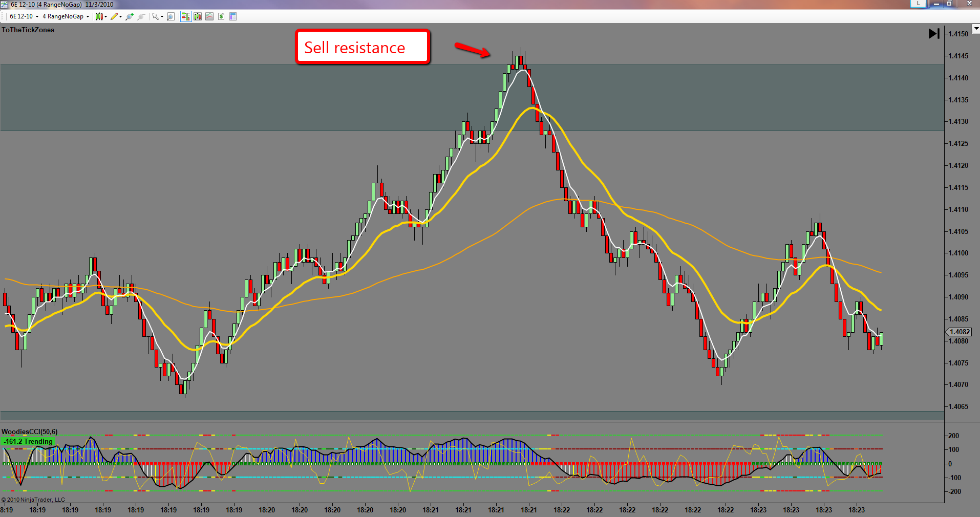Screen dimensions: 980x517
Task: Expand the price axis dropdown arrow
Action: (x=975, y=29)
